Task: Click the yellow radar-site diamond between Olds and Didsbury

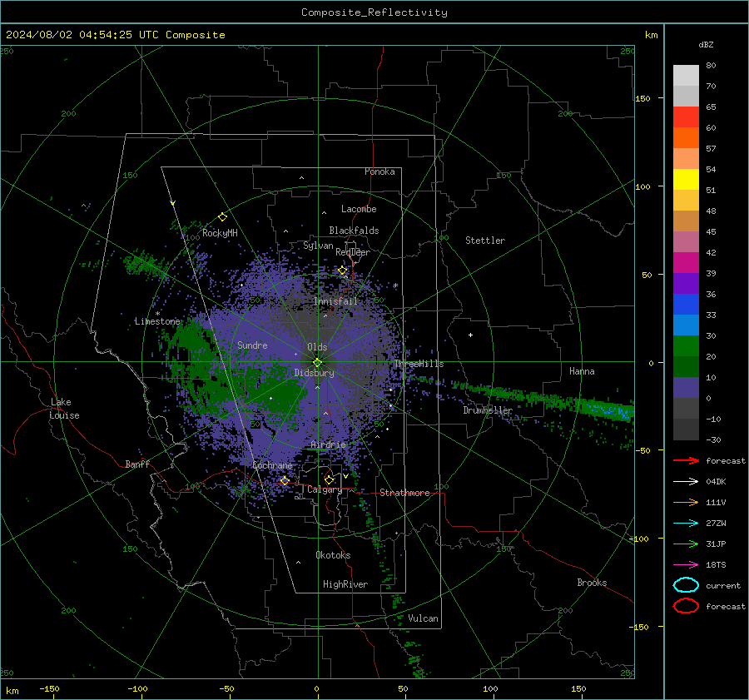Action: pyautogui.click(x=317, y=363)
